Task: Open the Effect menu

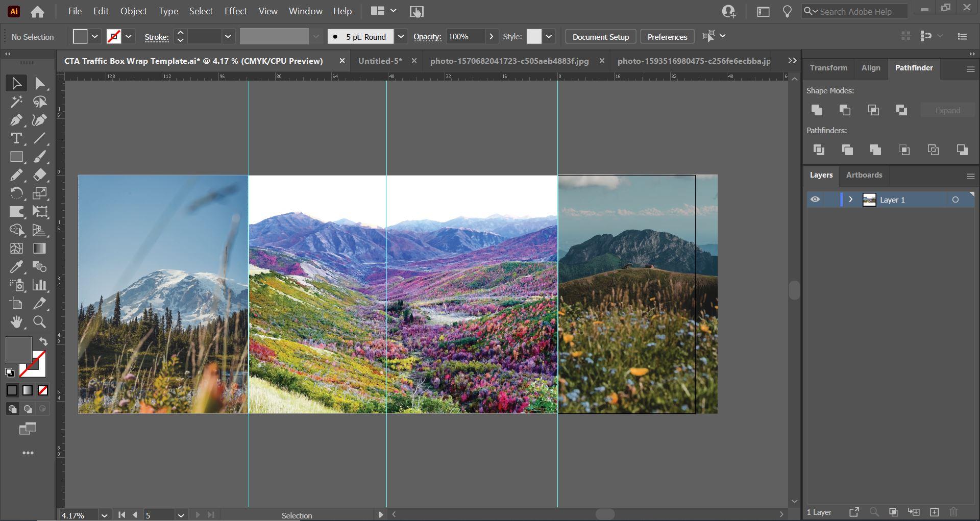Action: pos(235,11)
